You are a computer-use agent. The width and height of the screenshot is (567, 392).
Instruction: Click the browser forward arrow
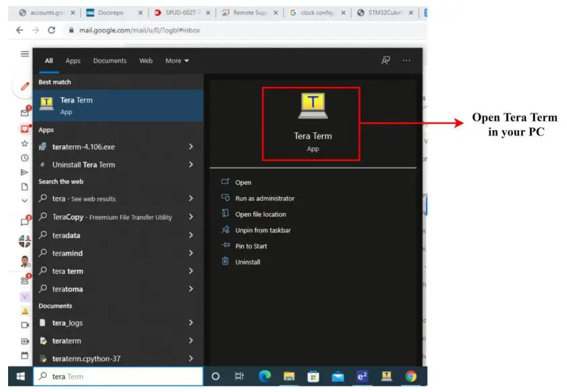[35, 30]
